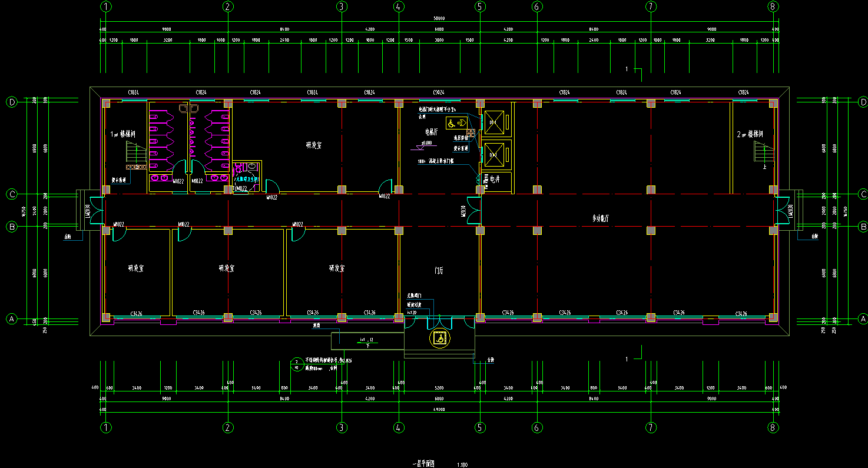Click the 50000 overall dimension at top

click(x=439, y=18)
